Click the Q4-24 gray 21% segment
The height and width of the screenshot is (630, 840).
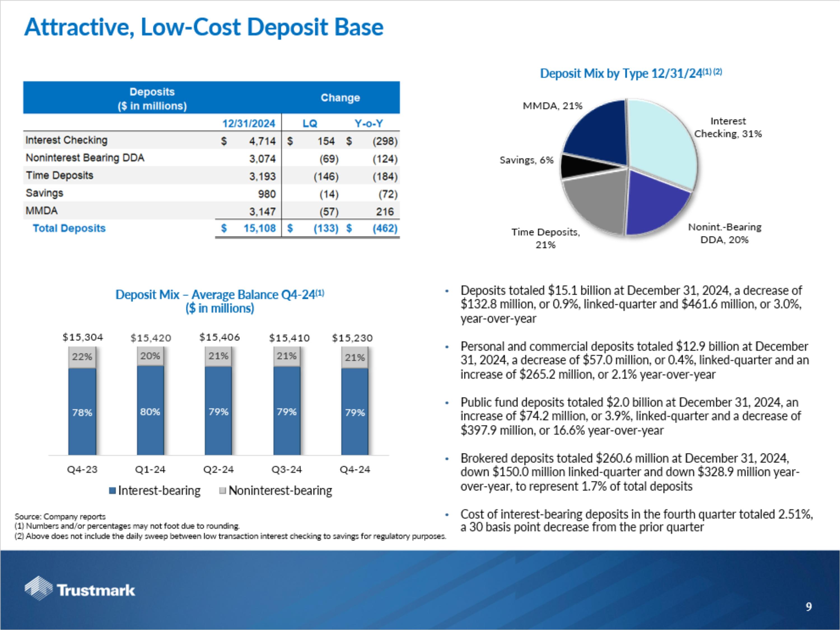coord(355,358)
